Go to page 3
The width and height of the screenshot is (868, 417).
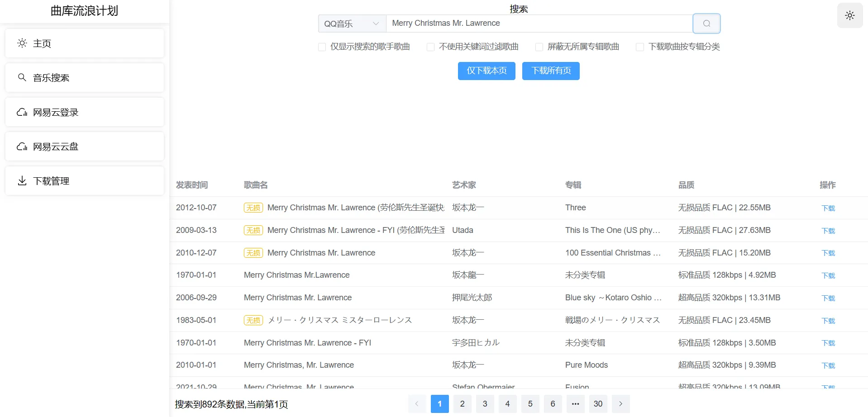[x=485, y=404]
